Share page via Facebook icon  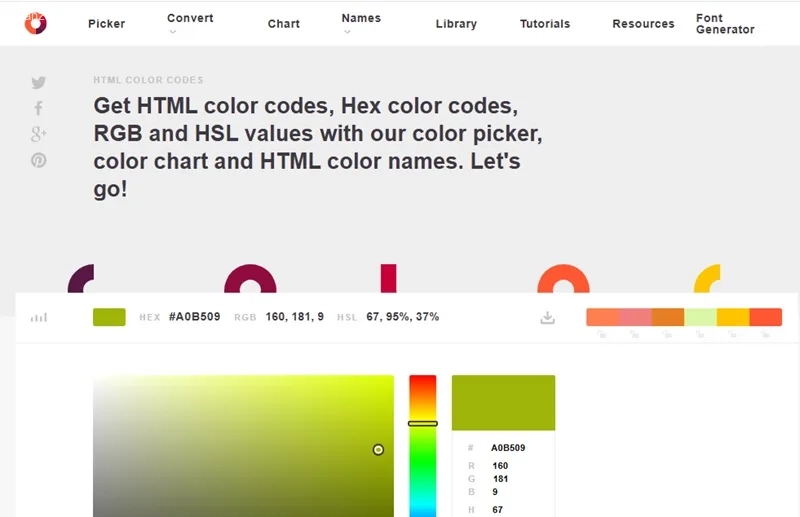pos(38,108)
